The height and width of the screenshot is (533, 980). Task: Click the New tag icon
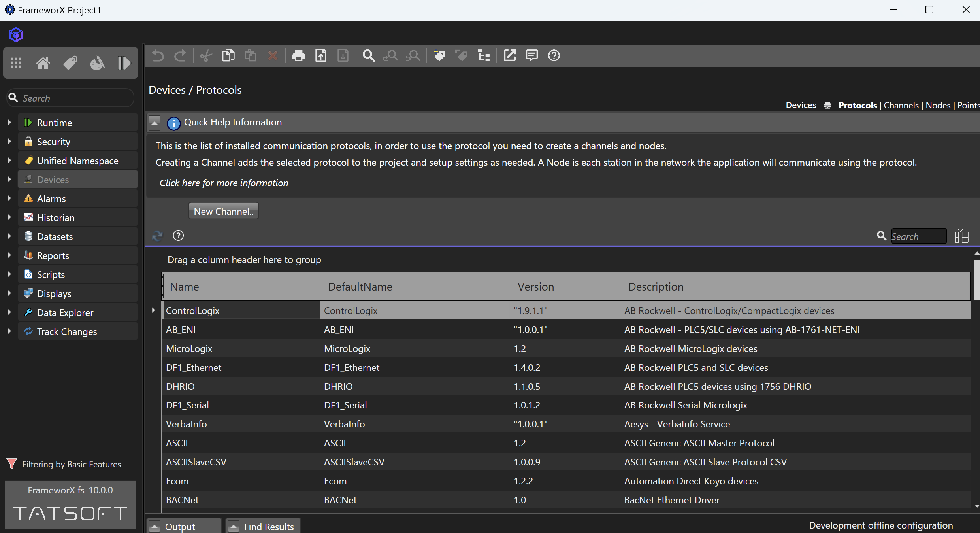point(439,56)
